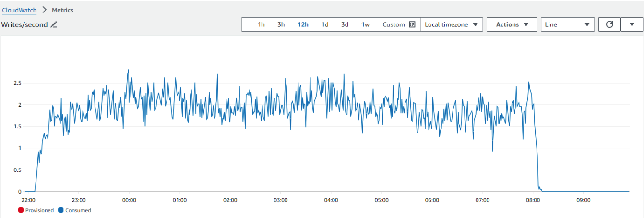Click the 08:00 x-axis label
This screenshot has height=218, width=644.
(533, 200)
